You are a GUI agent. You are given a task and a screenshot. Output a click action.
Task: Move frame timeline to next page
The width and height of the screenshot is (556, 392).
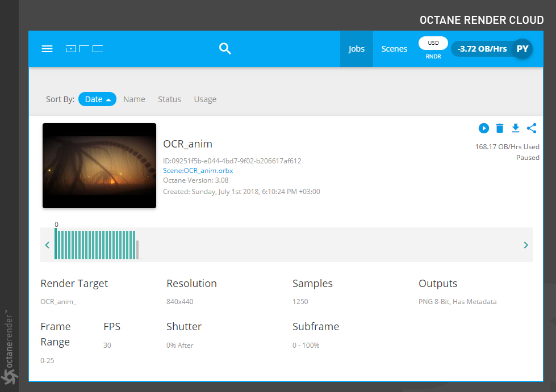click(x=526, y=245)
